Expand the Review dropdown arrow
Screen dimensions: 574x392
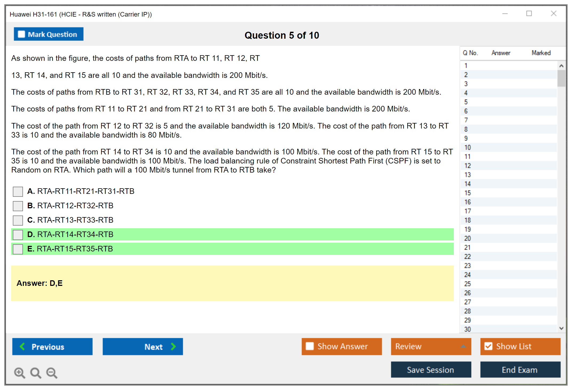tap(463, 346)
